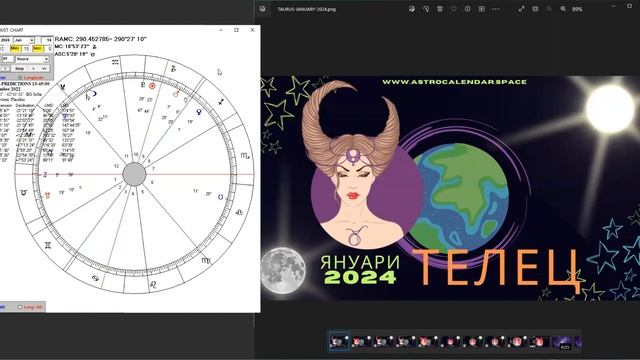Click the save/print icon beside the info icon
Screen dimensions: 640x360
pos(482,9)
